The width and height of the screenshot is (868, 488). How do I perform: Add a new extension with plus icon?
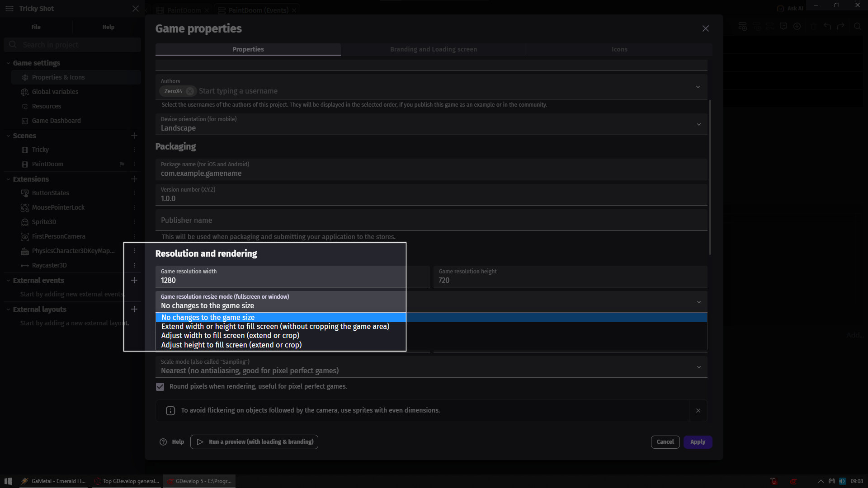tap(134, 179)
